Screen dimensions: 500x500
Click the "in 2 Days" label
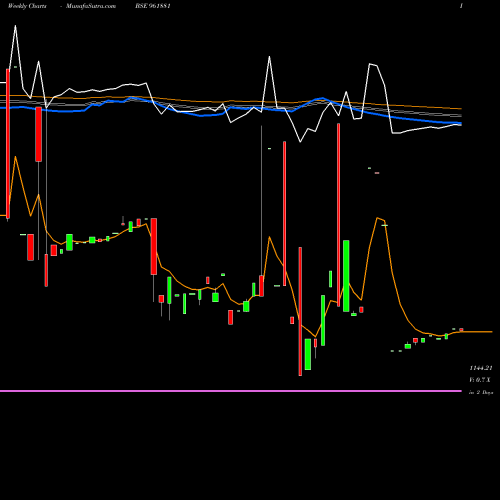coord(481,393)
